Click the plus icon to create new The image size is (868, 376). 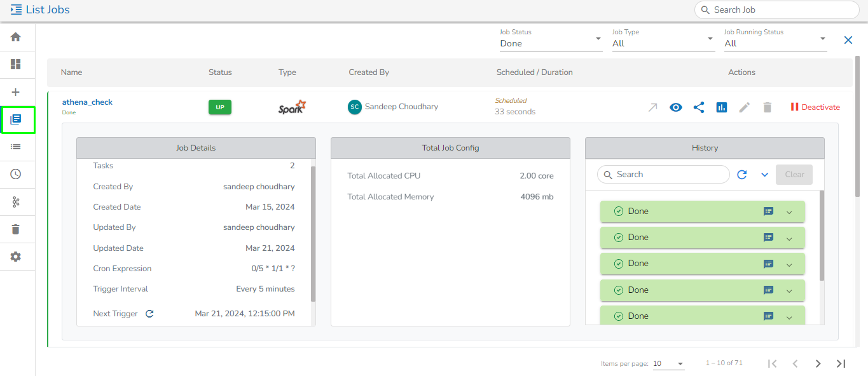tap(16, 92)
